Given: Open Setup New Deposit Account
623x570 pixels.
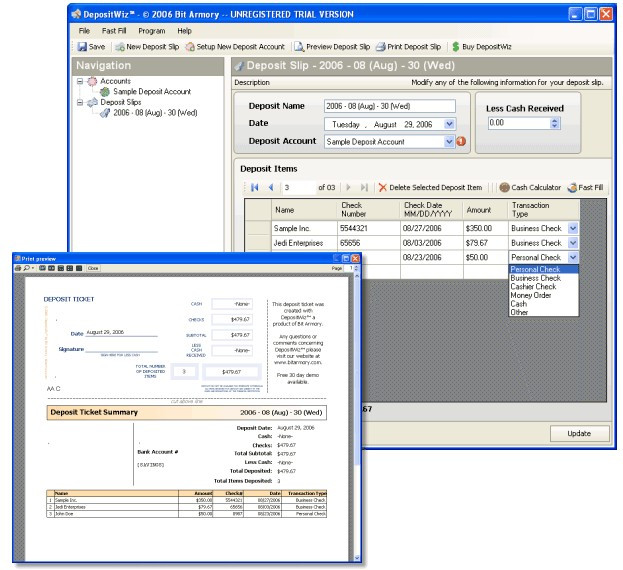Looking at the screenshot, I should click(x=235, y=47).
